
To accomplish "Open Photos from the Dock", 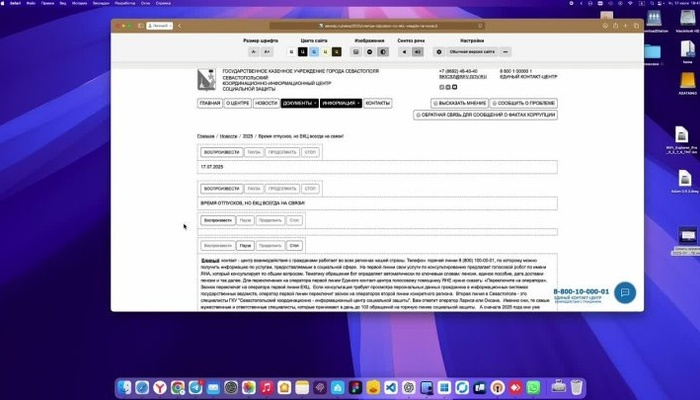I will coord(249,387).
